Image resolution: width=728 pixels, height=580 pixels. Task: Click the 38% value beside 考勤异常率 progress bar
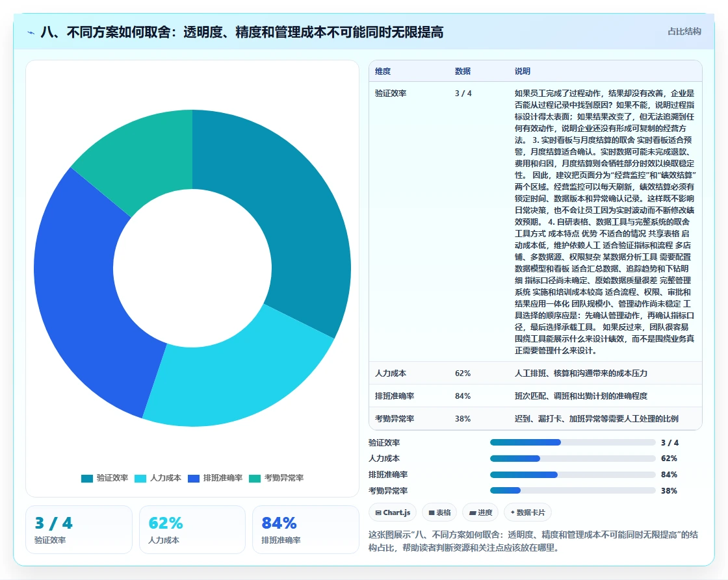click(669, 490)
